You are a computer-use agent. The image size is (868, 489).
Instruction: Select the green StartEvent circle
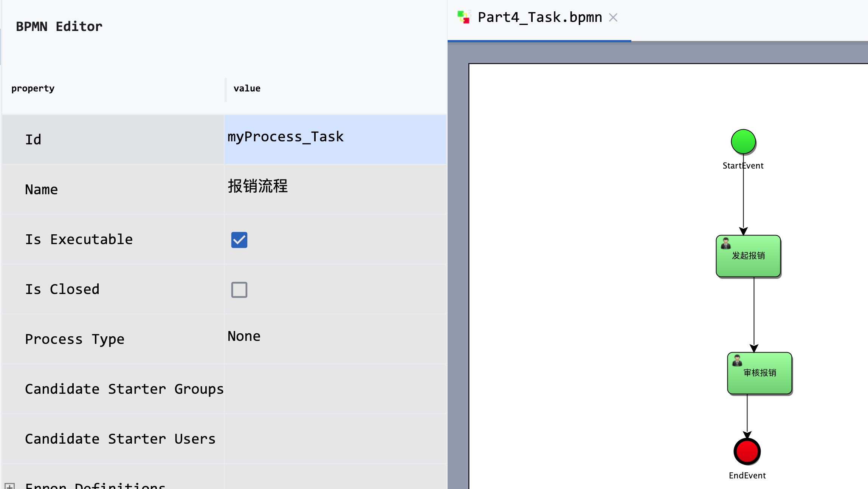point(743,142)
